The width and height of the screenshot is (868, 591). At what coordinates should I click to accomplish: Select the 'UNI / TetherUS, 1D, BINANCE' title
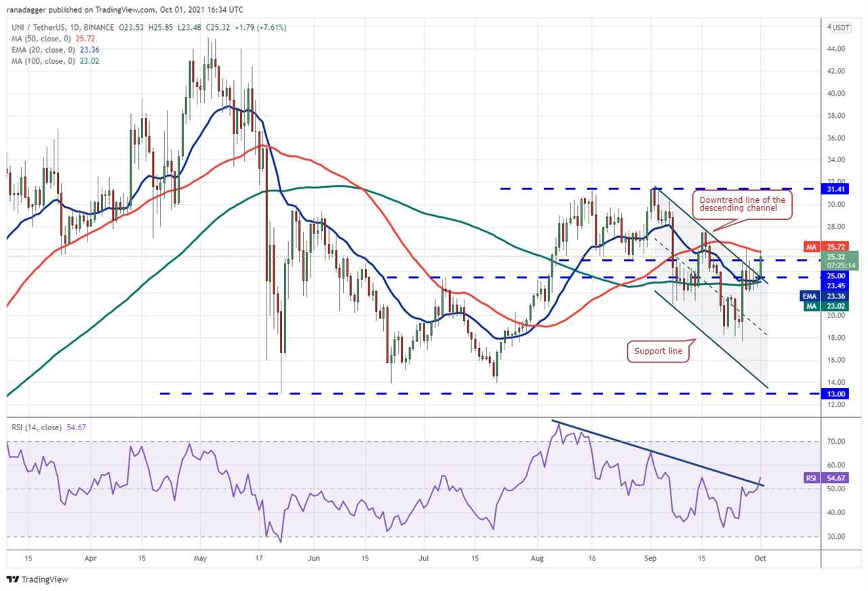pos(62,28)
